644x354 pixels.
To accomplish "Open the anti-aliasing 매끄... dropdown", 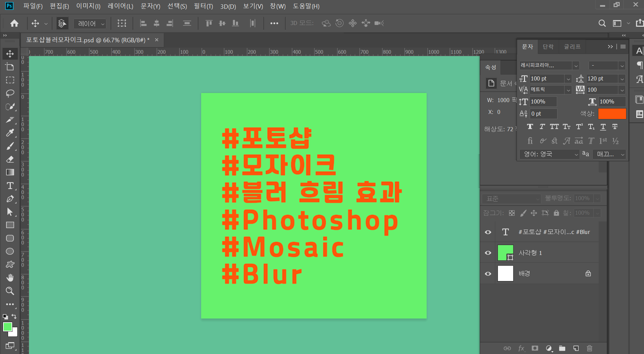I will [609, 154].
